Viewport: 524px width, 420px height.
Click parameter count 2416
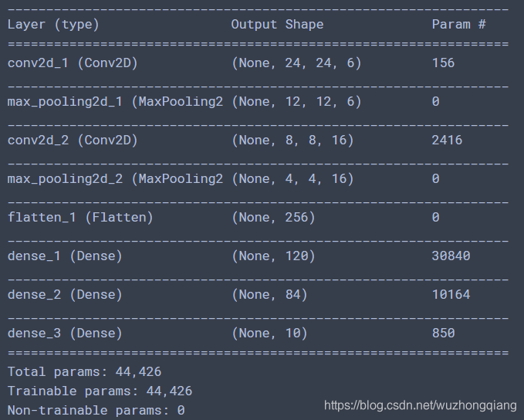tap(447, 140)
